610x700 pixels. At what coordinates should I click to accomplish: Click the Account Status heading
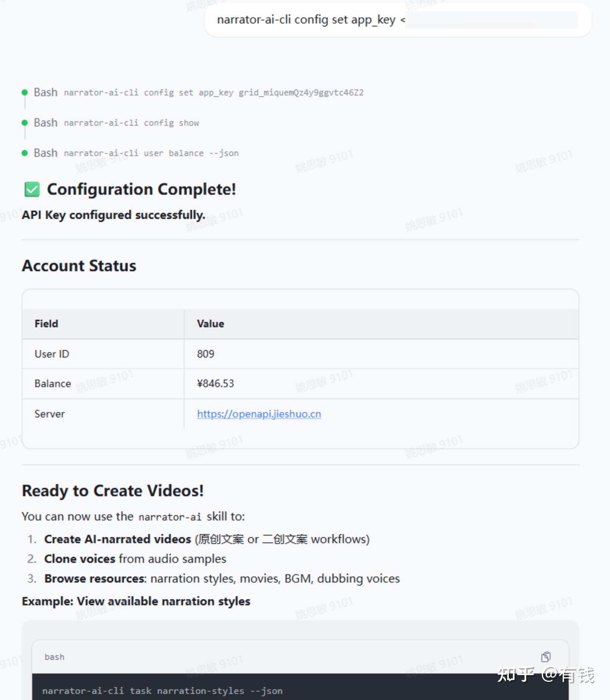click(x=79, y=266)
